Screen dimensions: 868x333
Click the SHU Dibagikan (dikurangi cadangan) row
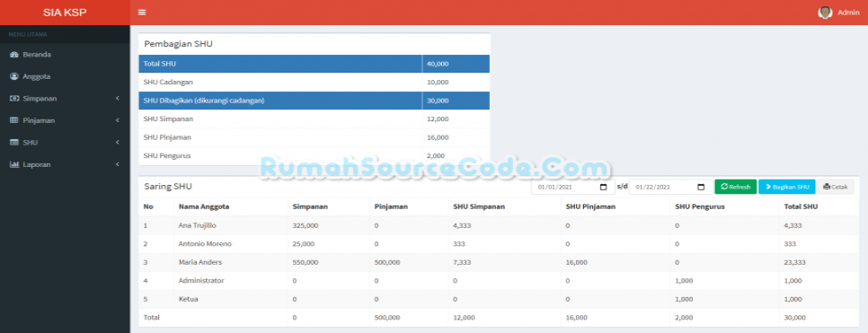[314, 101]
